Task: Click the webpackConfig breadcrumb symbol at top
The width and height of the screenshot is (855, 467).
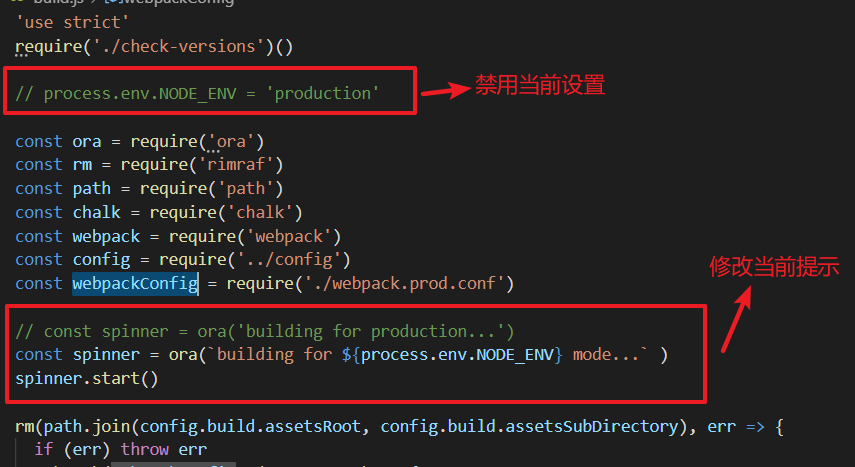Action: pos(180,3)
